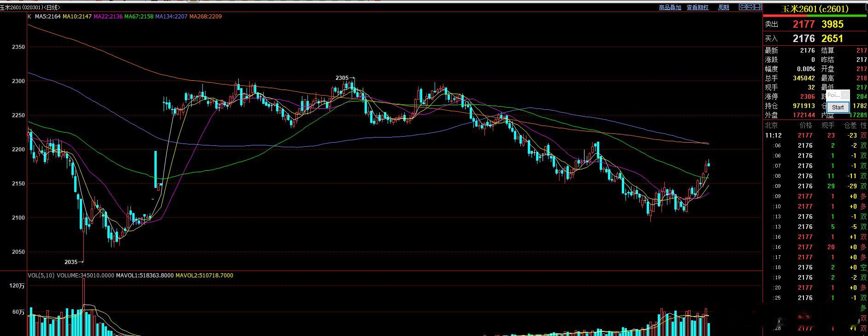Click the MAVOL1:518363.8000 label
This screenshot has width=868, height=336.
tap(145, 276)
